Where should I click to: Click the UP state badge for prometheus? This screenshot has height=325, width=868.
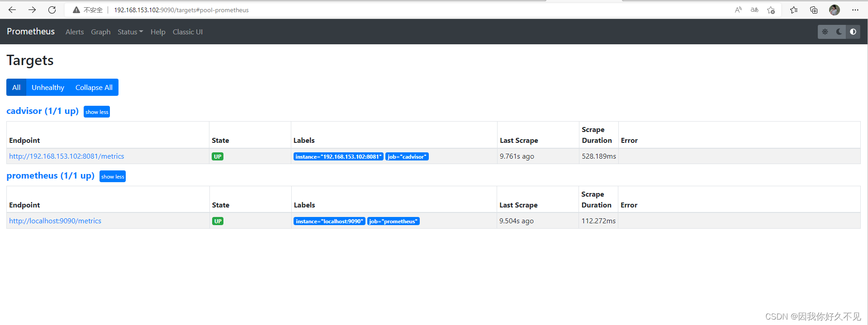(x=218, y=221)
